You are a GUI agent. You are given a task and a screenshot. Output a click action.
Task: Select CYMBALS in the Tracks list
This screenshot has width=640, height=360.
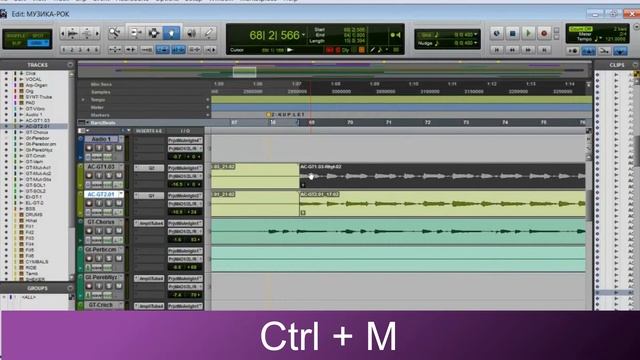37,262
